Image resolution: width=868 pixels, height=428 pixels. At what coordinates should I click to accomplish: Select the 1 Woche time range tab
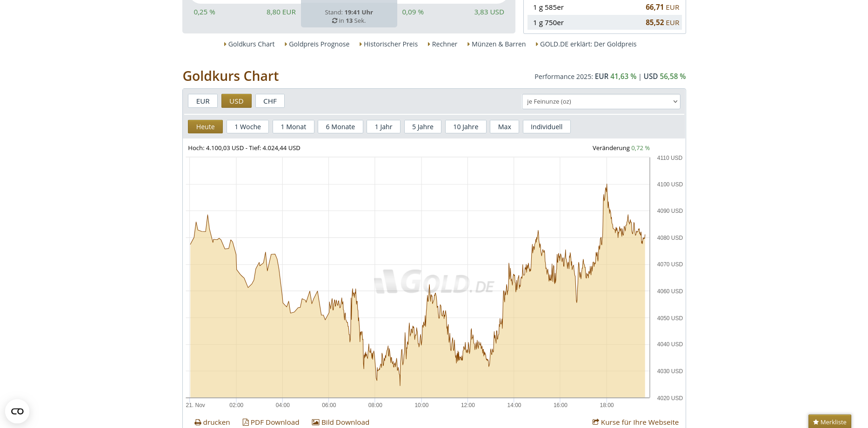[247, 127]
